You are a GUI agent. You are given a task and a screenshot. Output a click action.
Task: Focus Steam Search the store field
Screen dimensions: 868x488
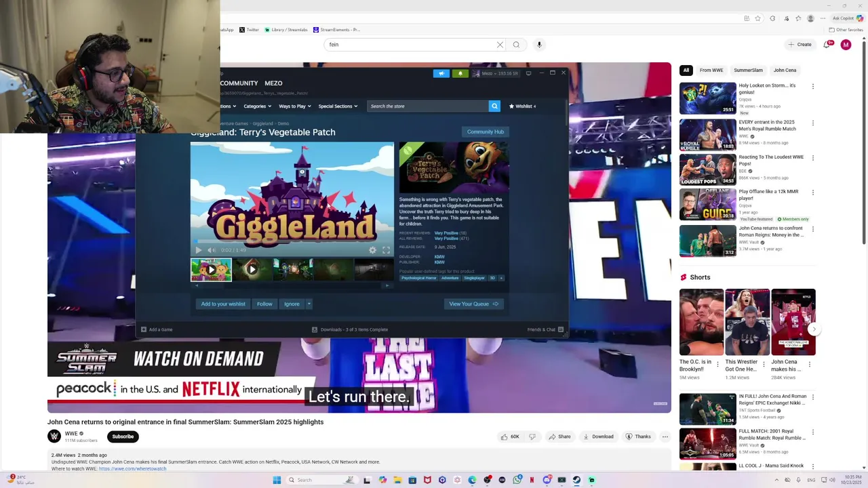(427, 106)
